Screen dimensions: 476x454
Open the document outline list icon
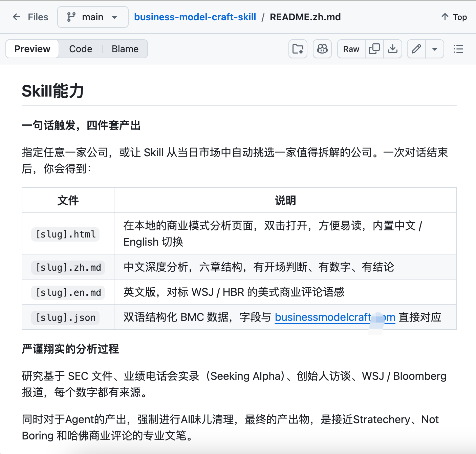tap(458, 49)
